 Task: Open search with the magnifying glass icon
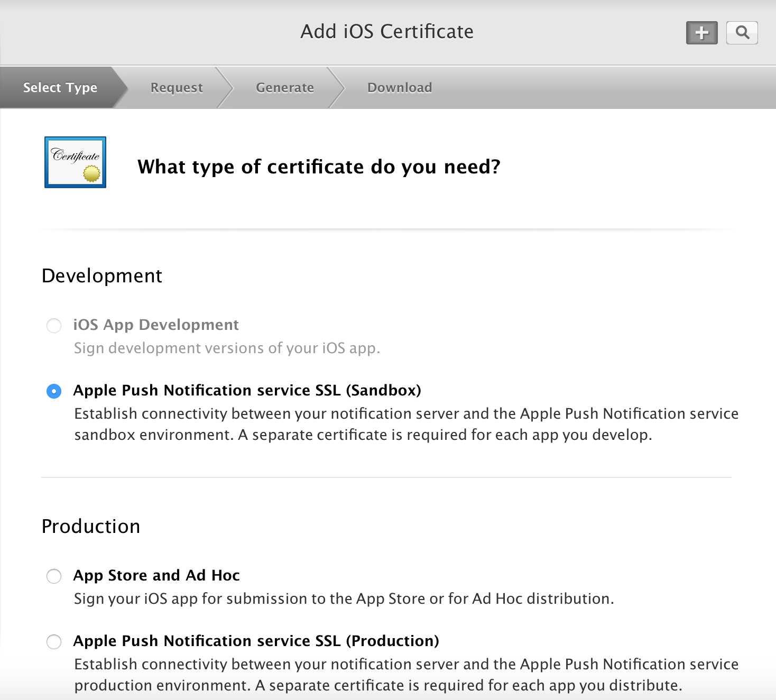[x=742, y=33]
